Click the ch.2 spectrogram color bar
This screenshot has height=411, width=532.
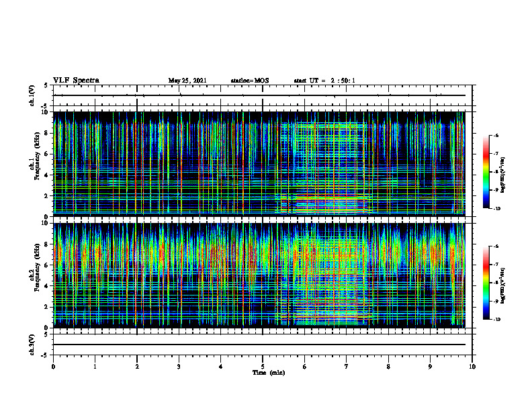[x=486, y=283]
